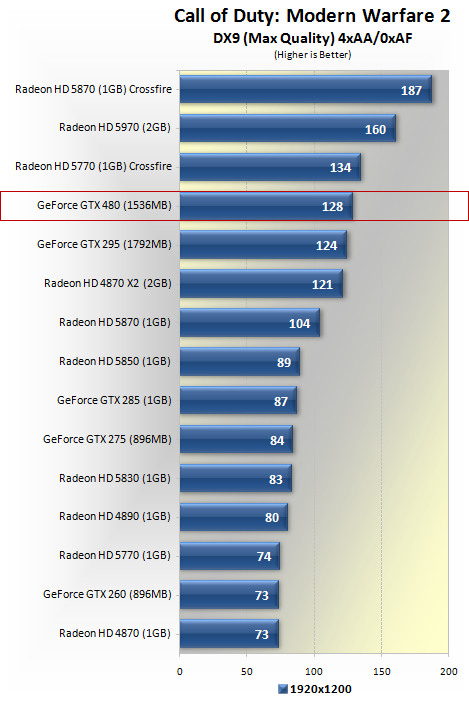Click the bar value 83

click(x=276, y=480)
